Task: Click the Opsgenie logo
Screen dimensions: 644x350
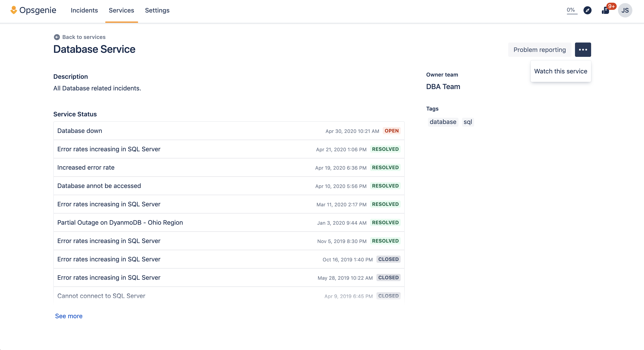Action: pyautogui.click(x=33, y=10)
